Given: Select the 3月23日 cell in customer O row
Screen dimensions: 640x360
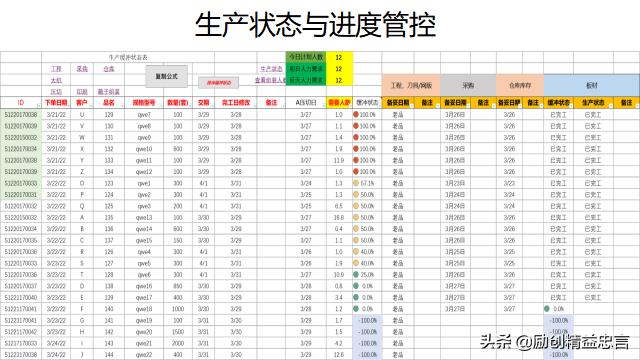Looking at the screenshot, I should [x=455, y=183].
